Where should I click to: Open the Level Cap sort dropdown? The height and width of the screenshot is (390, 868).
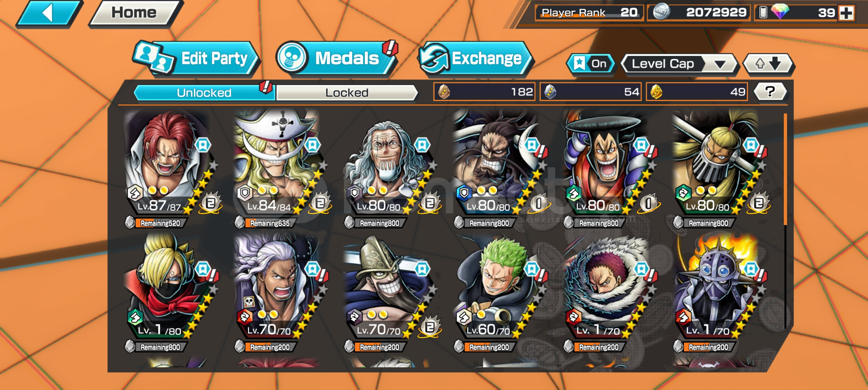click(x=679, y=64)
